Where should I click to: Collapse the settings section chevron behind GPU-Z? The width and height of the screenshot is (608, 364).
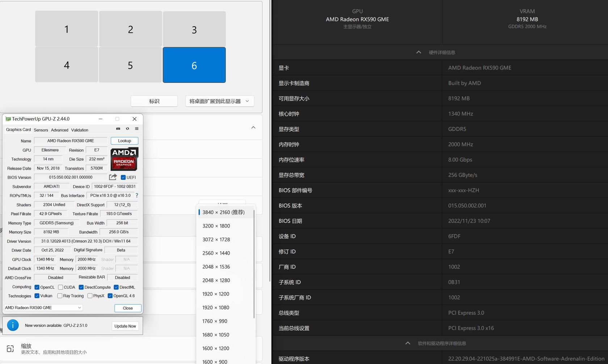point(253,127)
